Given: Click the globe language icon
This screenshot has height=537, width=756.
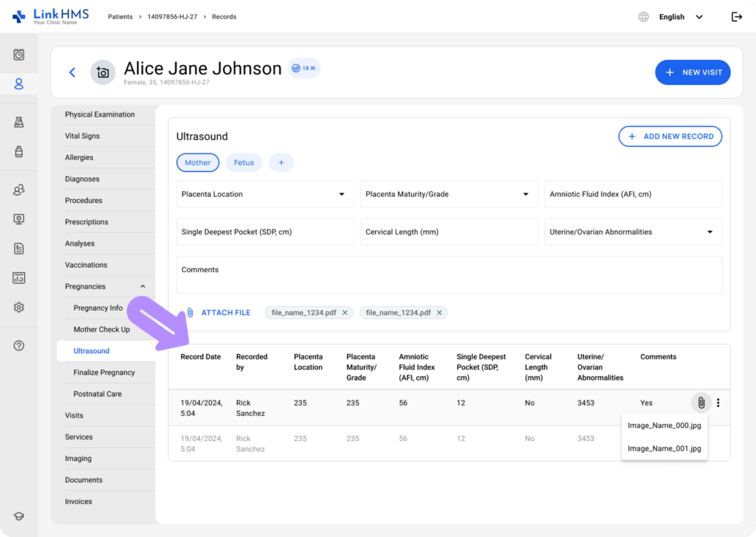Looking at the screenshot, I should pos(644,17).
